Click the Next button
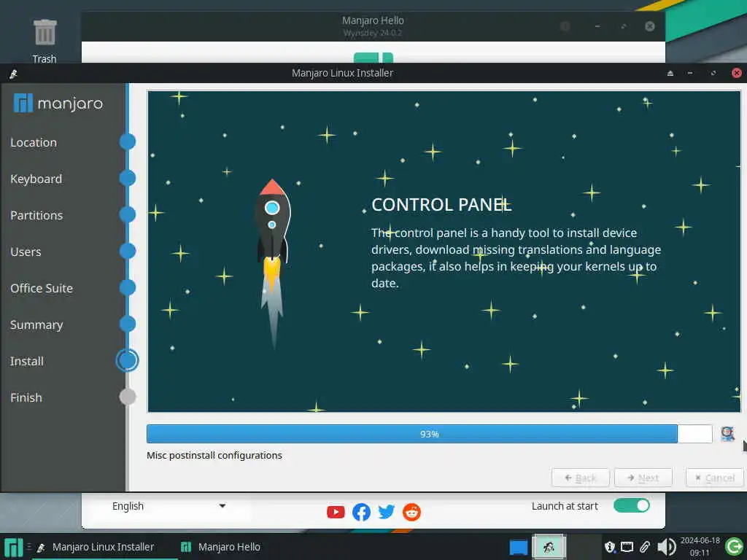 (643, 478)
